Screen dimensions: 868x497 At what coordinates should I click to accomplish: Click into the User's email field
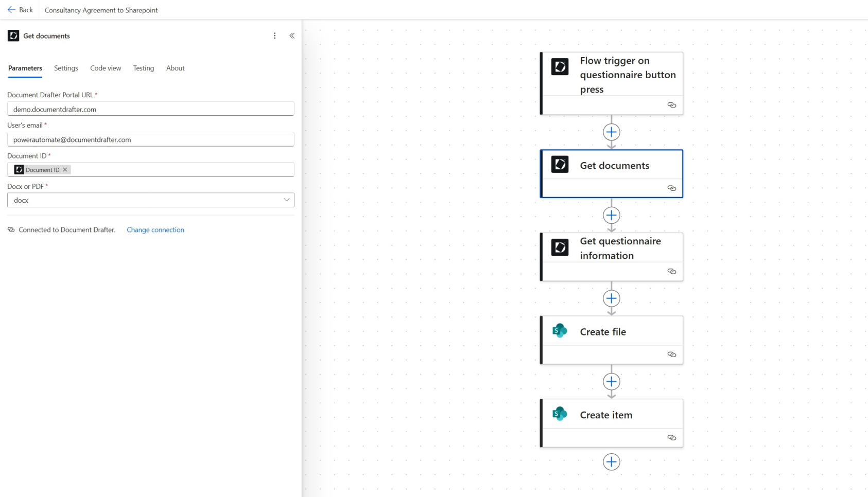click(150, 139)
